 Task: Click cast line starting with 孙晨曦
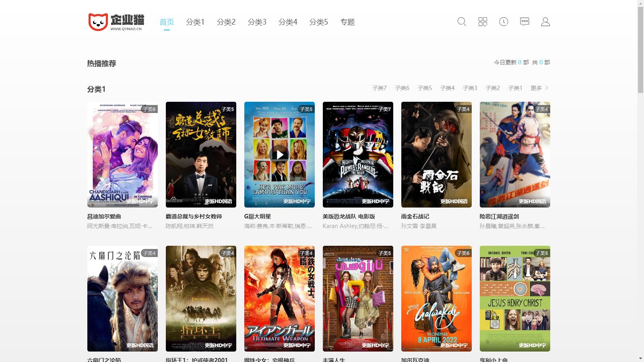[512, 226]
